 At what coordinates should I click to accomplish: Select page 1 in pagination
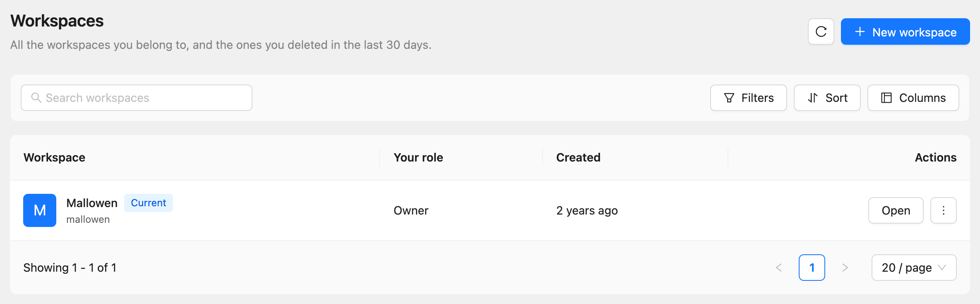pos(812,268)
